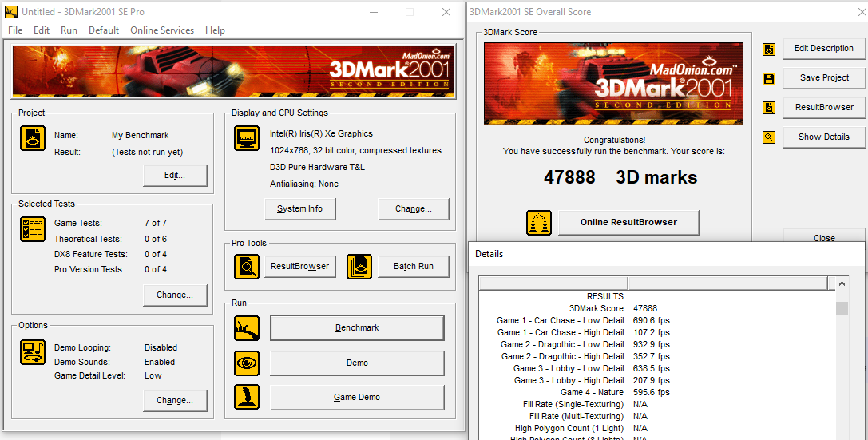Screen dimensions: 868x440
Task: Click the Show Details magnifier icon
Action: click(769, 137)
